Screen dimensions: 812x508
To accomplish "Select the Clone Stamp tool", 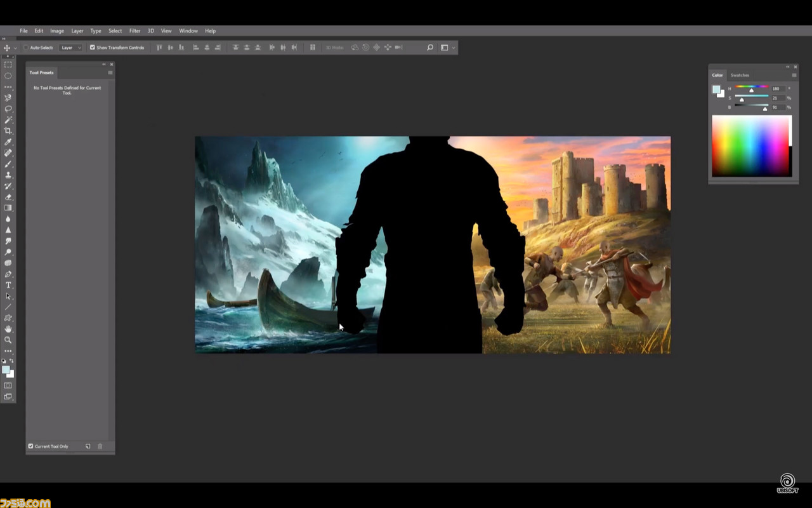I will (x=8, y=175).
